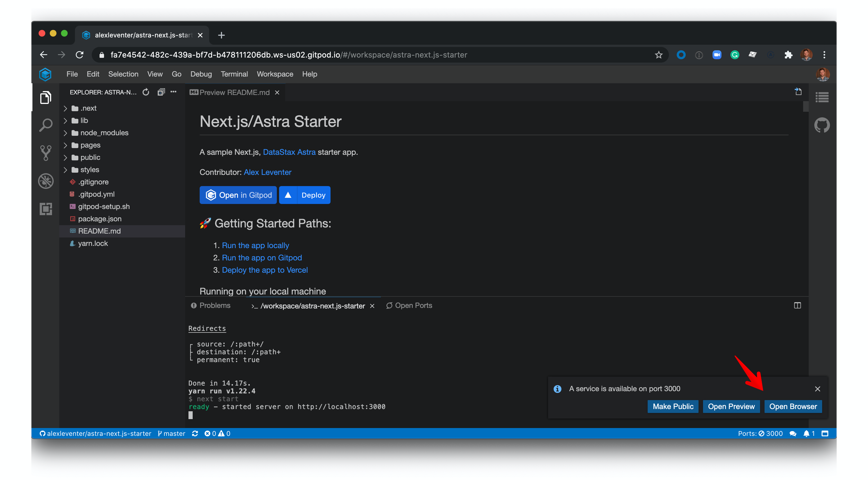Switch to the Problems tab

(211, 305)
